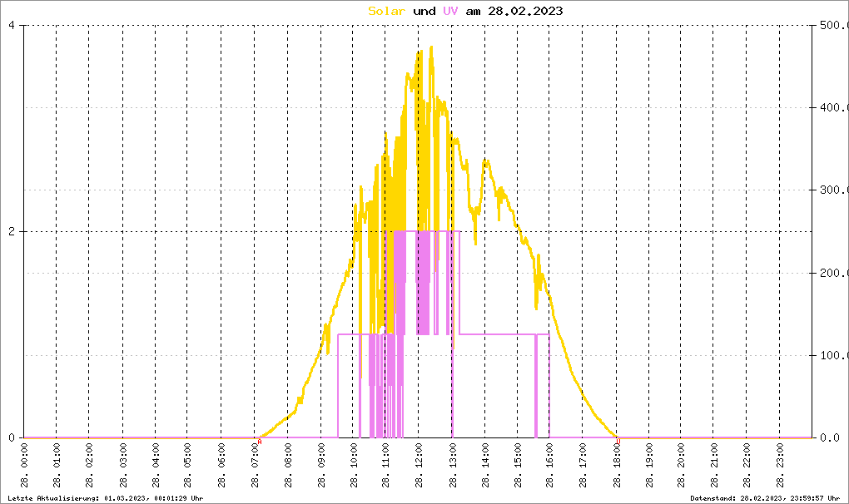
Task: Click the red sunrise marker A near 07:00
Action: pyautogui.click(x=260, y=442)
